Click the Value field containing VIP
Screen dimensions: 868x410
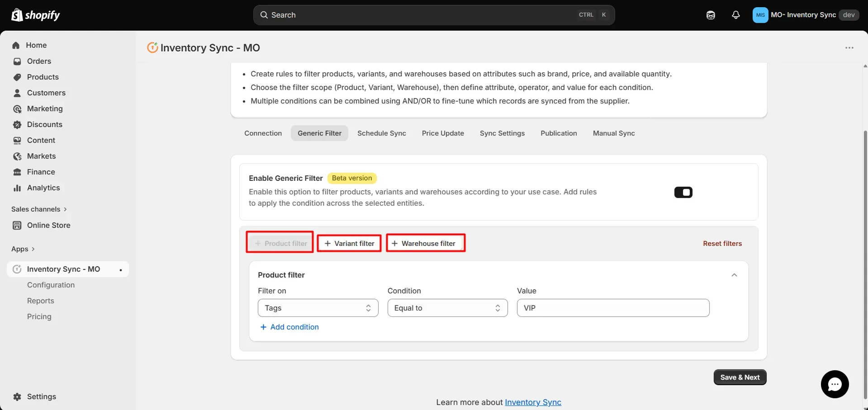(613, 308)
